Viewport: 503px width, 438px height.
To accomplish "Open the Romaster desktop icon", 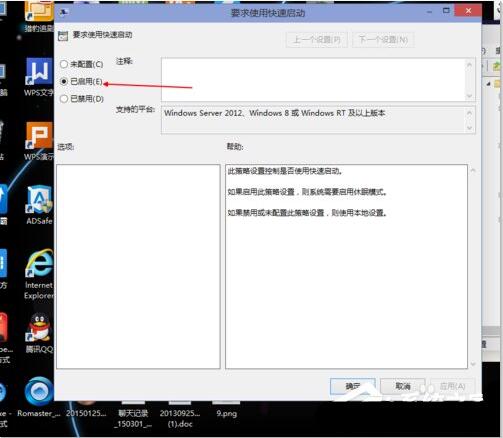I will tap(39, 397).
